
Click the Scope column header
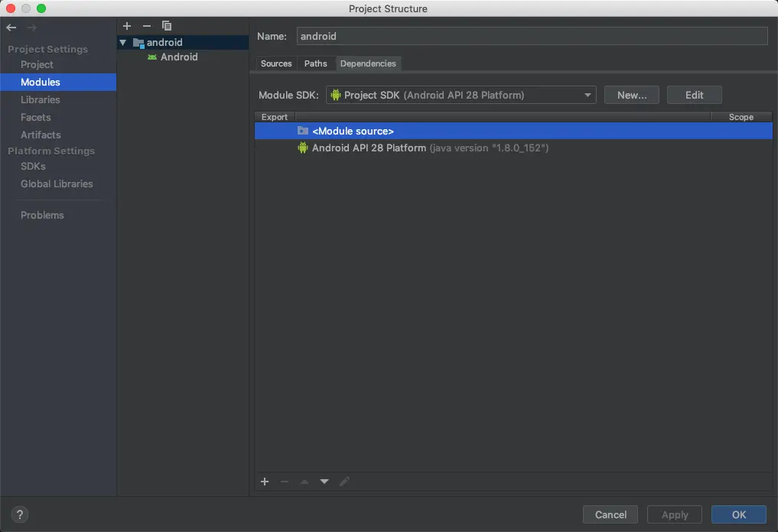click(741, 117)
